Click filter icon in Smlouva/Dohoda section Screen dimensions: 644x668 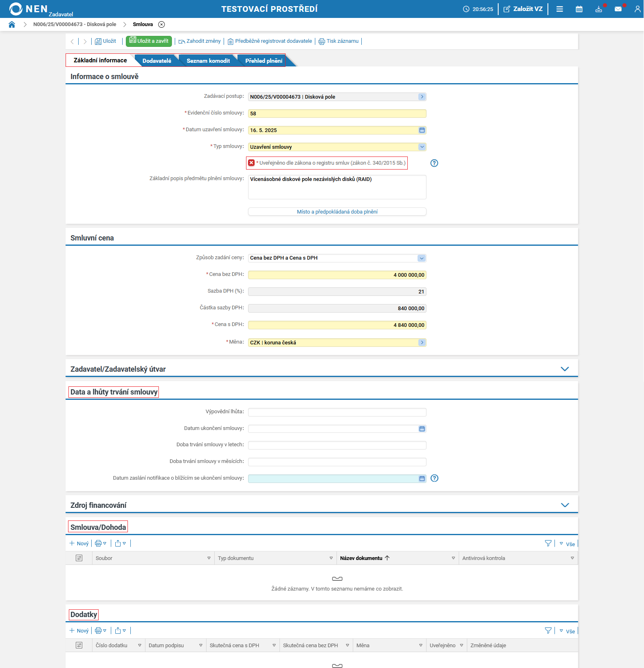[x=548, y=543]
